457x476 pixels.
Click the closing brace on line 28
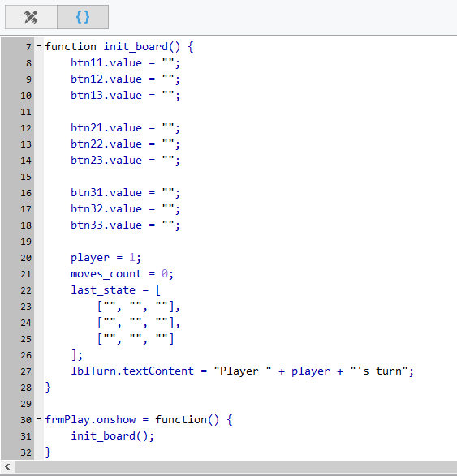coord(48,388)
